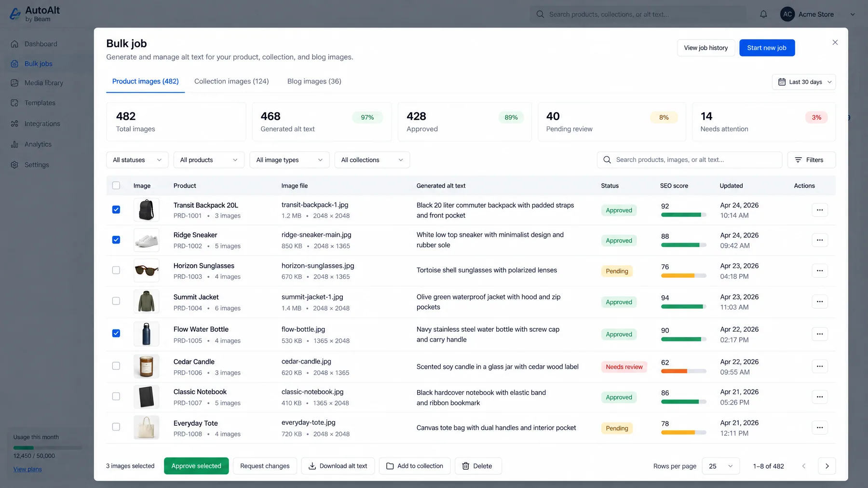Open the rows per page dropdown
The width and height of the screenshot is (868, 488).
click(x=721, y=466)
